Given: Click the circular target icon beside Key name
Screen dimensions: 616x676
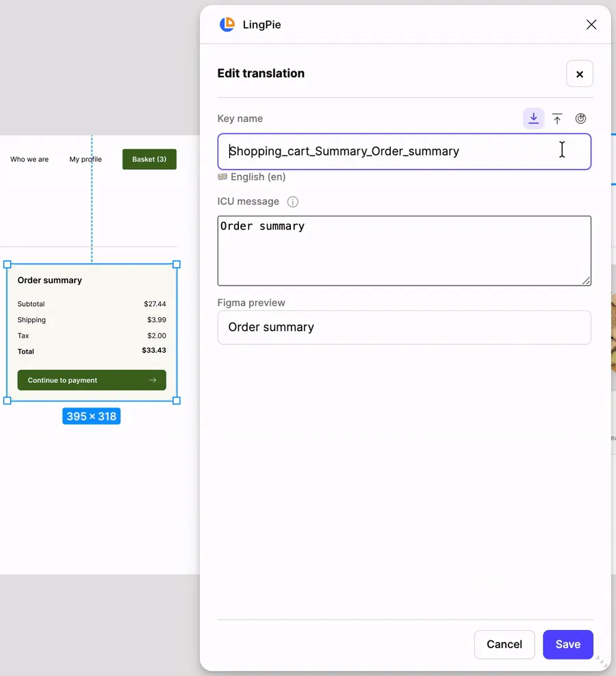Looking at the screenshot, I should (580, 118).
